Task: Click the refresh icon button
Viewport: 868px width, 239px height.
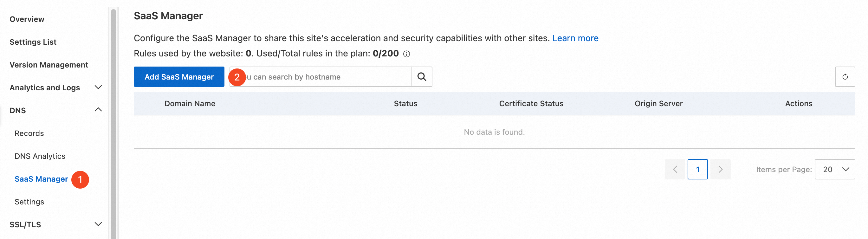Action: (x=845, y=77)
